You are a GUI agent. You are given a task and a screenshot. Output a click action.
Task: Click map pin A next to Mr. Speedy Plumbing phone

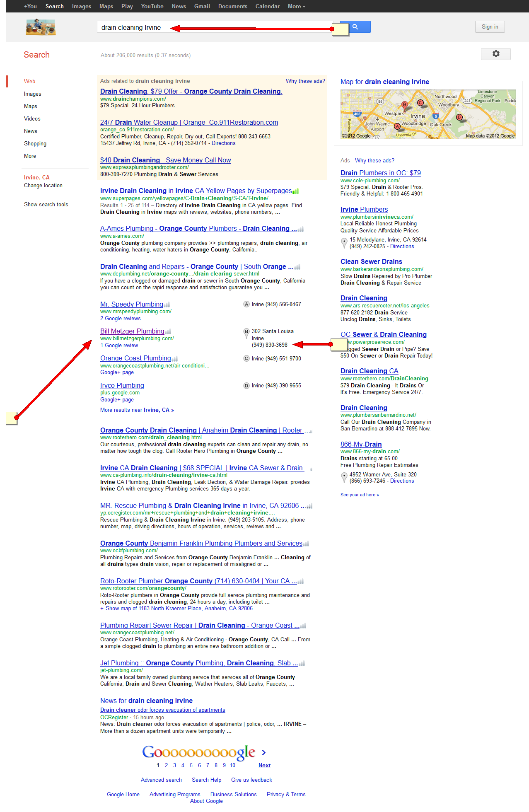click(246, 304)
